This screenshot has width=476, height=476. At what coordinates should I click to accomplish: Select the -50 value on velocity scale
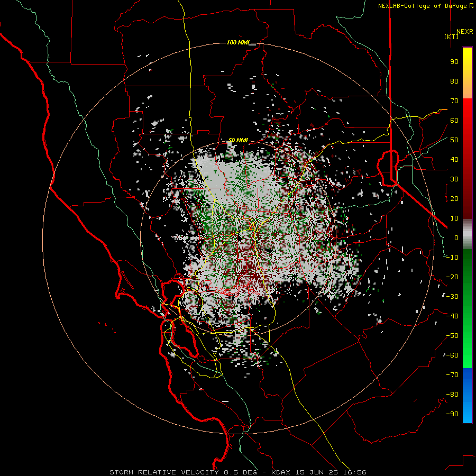coord(452,336)
